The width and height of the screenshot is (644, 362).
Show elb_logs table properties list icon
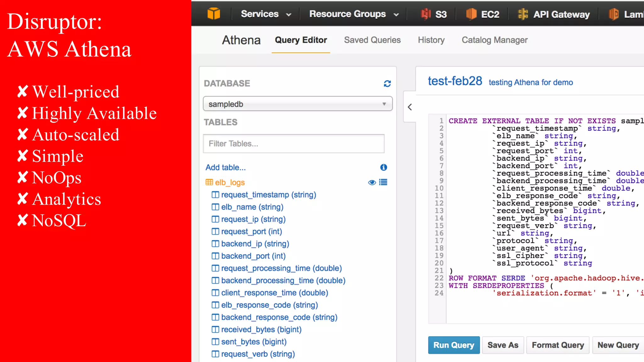[x=383, y=182]
